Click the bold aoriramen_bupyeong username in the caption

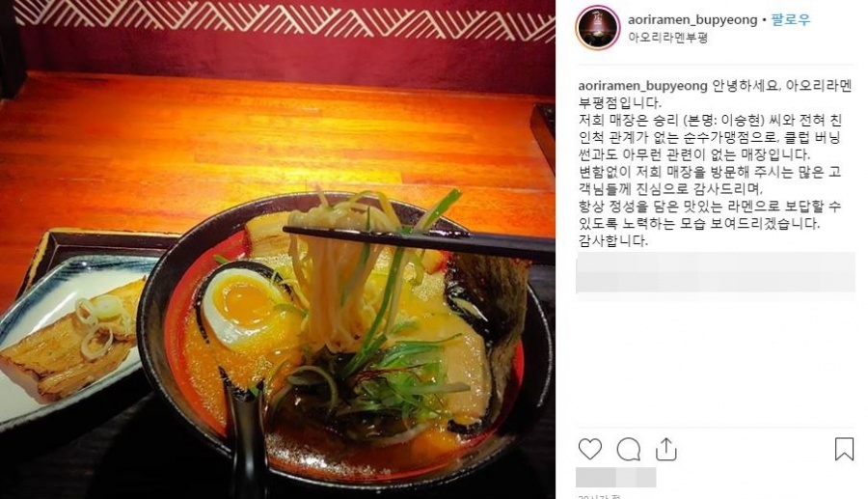point(642,86)
